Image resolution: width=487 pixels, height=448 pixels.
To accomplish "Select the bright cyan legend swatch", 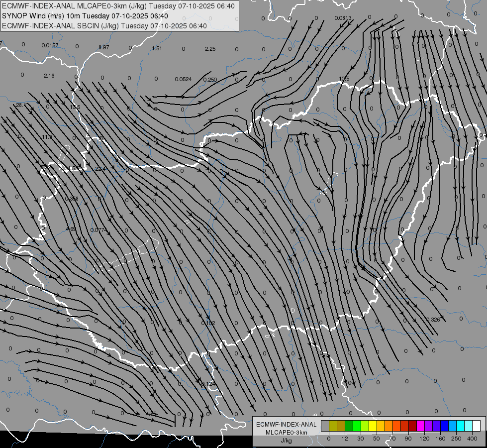I will tap(461, 426).
